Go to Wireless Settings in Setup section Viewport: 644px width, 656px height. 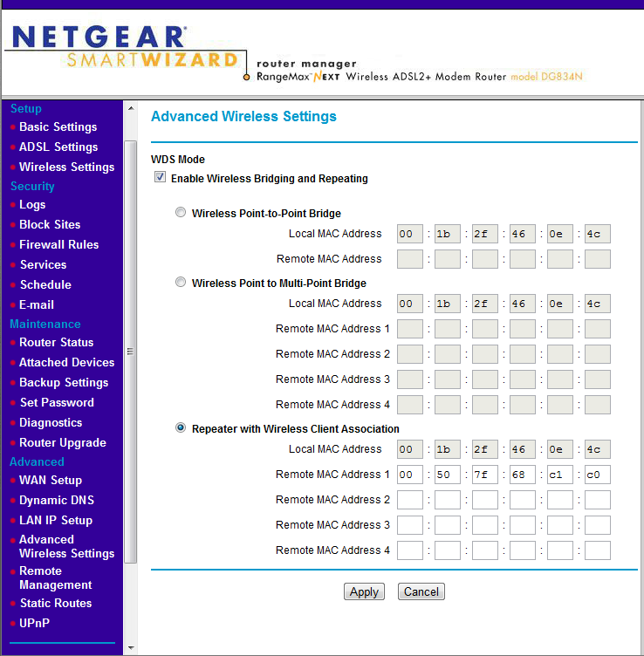coord(66,167)
